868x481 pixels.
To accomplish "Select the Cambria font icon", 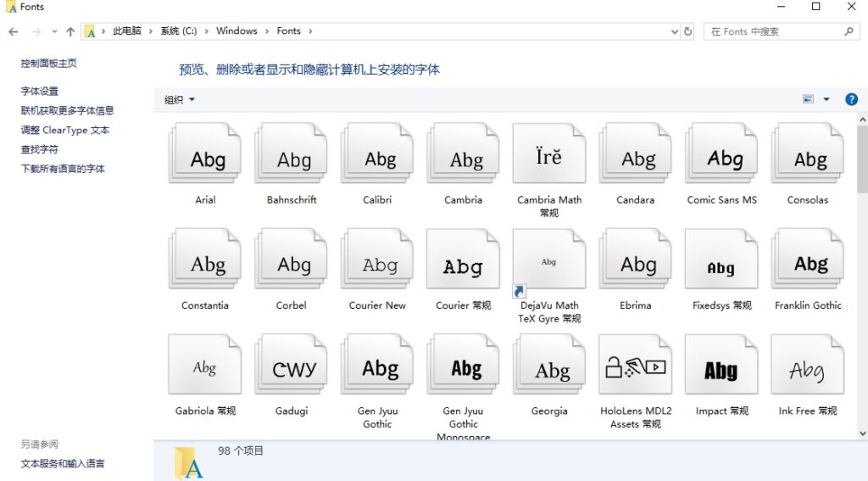I will (x=464, y=154).
